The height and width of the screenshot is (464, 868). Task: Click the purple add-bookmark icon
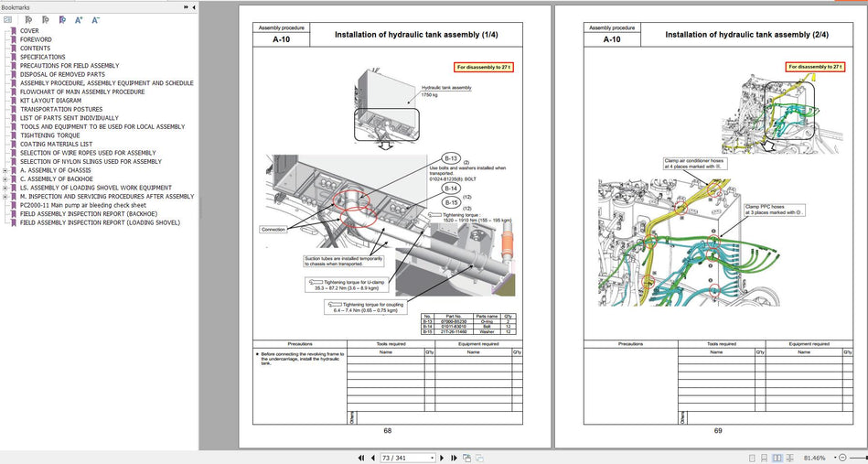[61, 19]
